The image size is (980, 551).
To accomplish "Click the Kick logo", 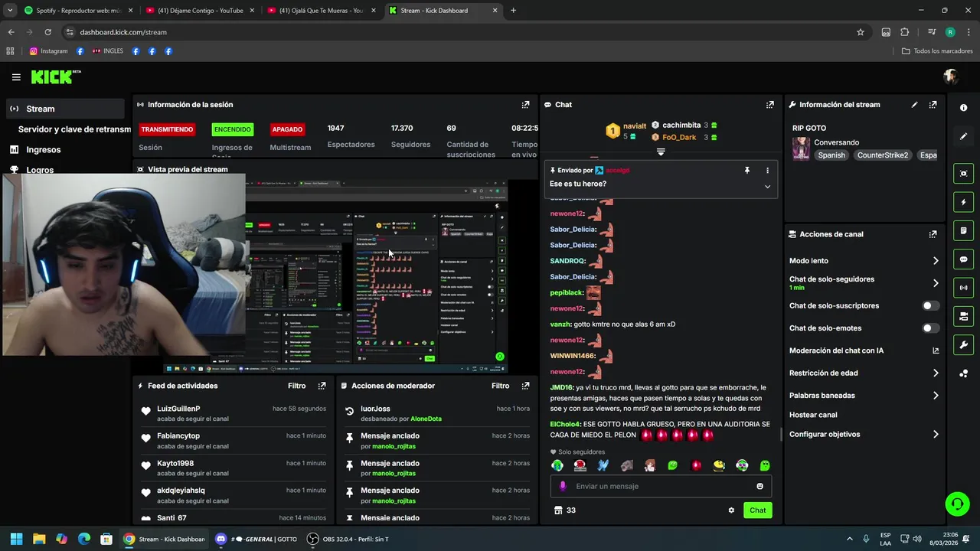I will (x=55, y=77).
